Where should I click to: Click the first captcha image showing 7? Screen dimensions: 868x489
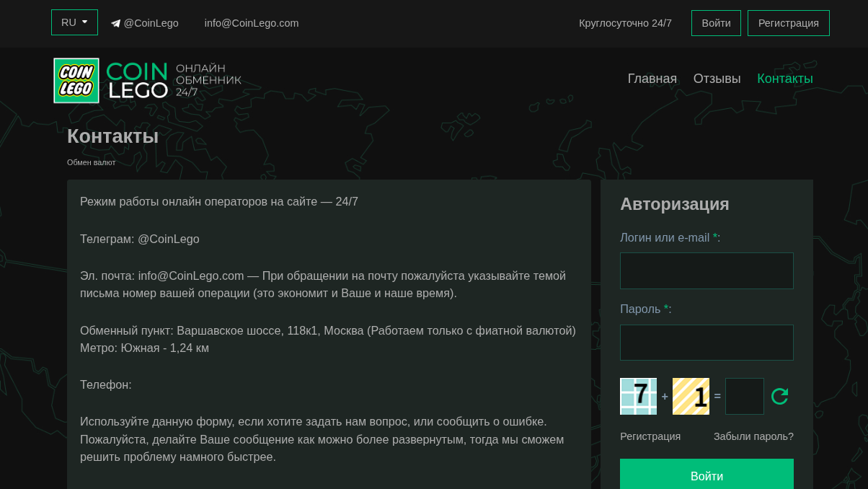point(638,396)
